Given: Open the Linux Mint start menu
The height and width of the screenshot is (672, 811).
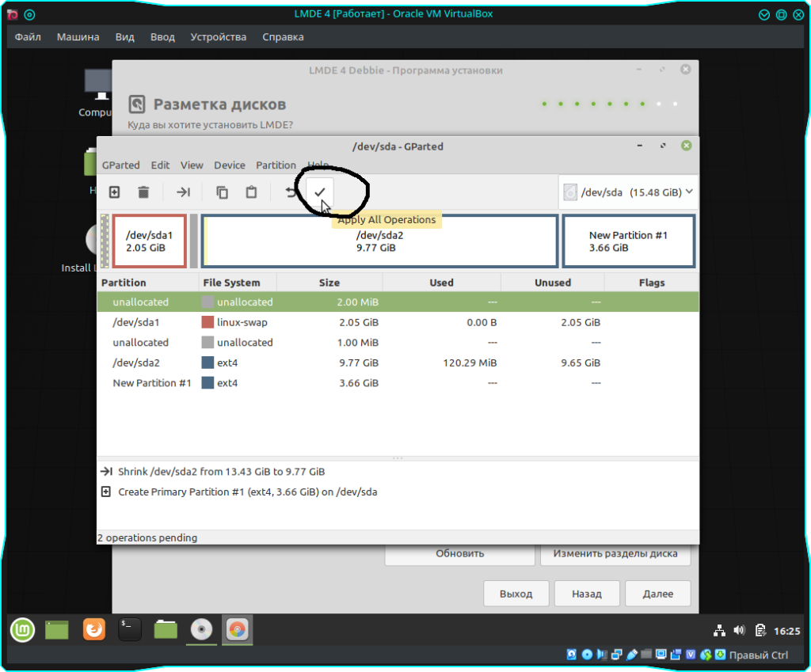Looking at the screenshot, I should (x=22, y=630).
